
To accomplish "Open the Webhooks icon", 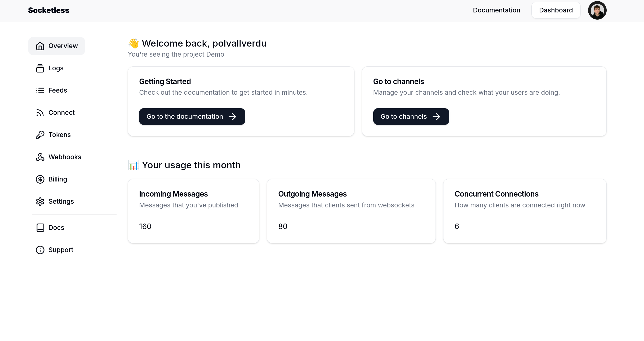I will (x=40, y=157).
